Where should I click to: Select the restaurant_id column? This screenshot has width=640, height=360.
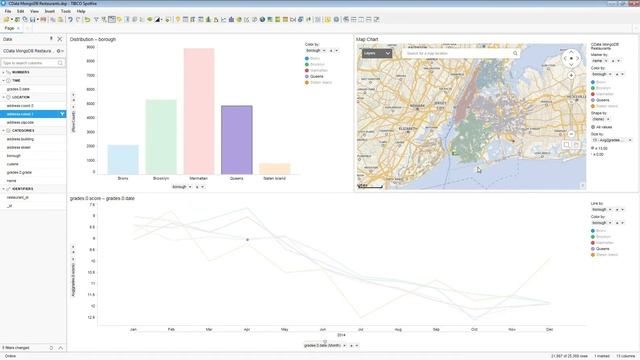[18, 198]
